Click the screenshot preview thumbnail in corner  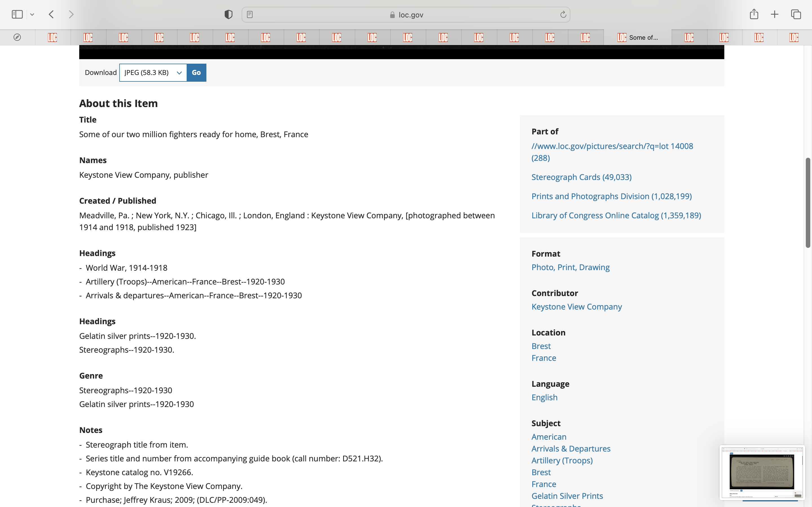click(762, 472)
